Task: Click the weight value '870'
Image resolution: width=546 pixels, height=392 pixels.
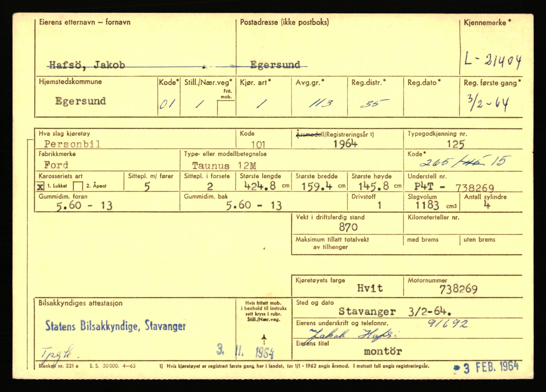Action: pyautogui.click(x=348, y=227)
